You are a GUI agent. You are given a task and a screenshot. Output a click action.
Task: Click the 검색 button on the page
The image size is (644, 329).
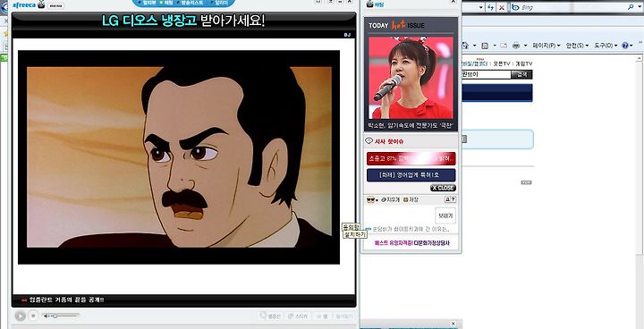(521, 74)
